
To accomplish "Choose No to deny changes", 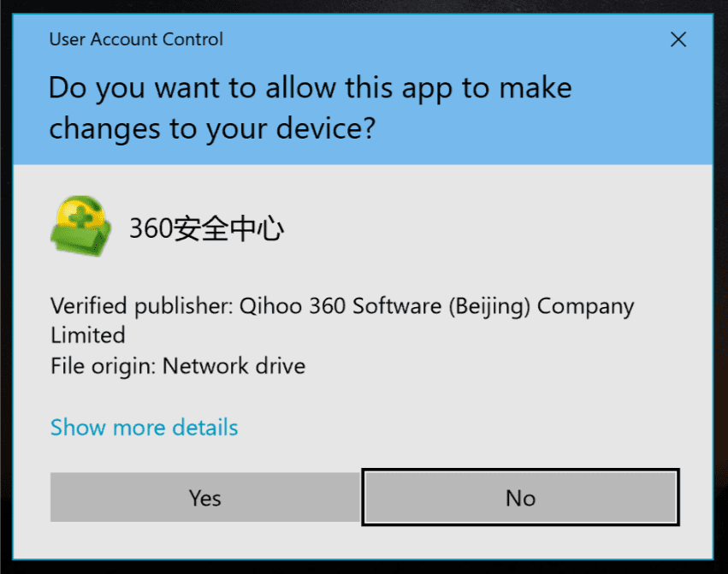I will (x=520, y=497).
